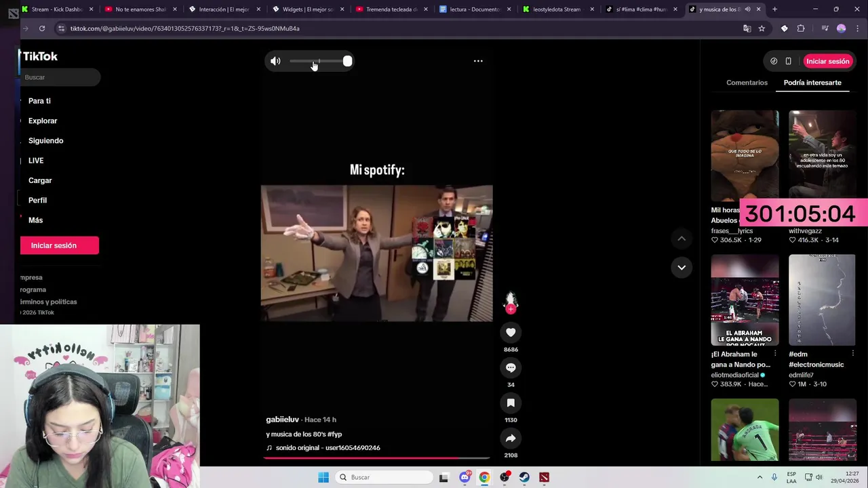Open Para ti in sidebar
This screenshot has height=488, width=868.
39,101
